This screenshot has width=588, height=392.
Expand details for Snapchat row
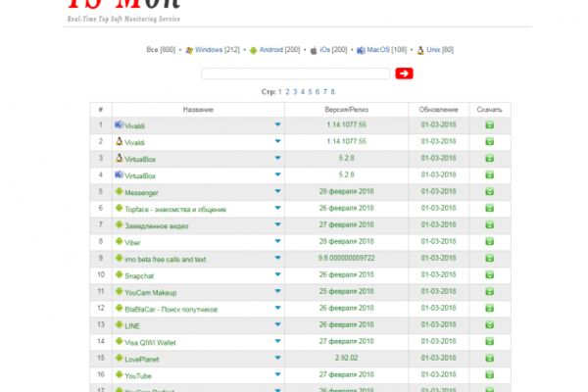tap(277, 274)
